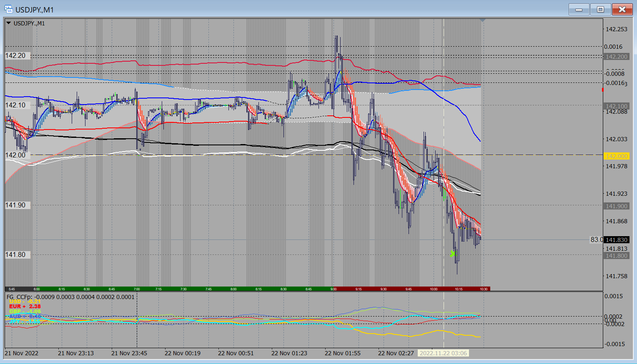Click the 10:15 mark on the session bar
637x364 pixels.
[x=459, y=289]
